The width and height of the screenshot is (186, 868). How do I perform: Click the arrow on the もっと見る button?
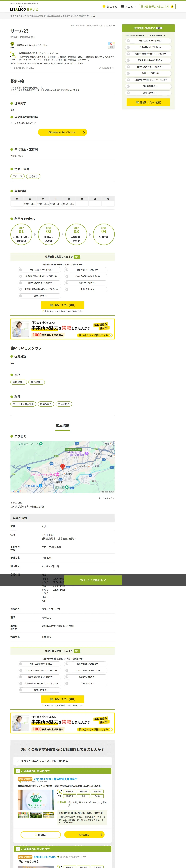point(101,834)
